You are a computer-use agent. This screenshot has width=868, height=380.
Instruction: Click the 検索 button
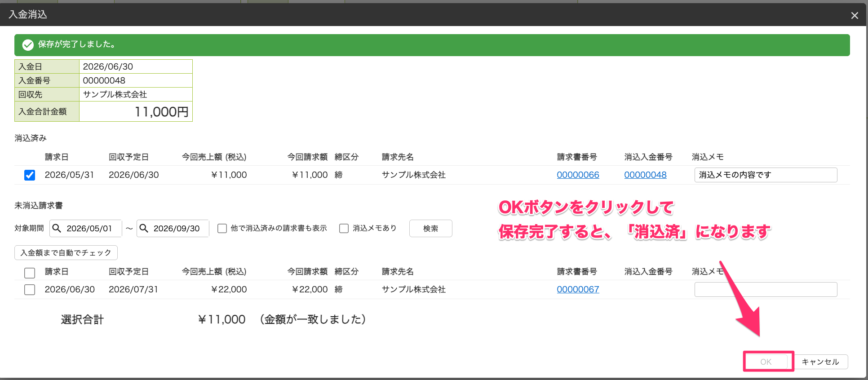pyautogui.click(x=430, y=228)
